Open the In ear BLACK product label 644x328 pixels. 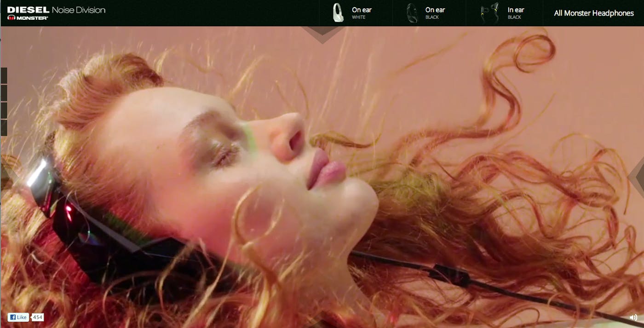(516, 13)
